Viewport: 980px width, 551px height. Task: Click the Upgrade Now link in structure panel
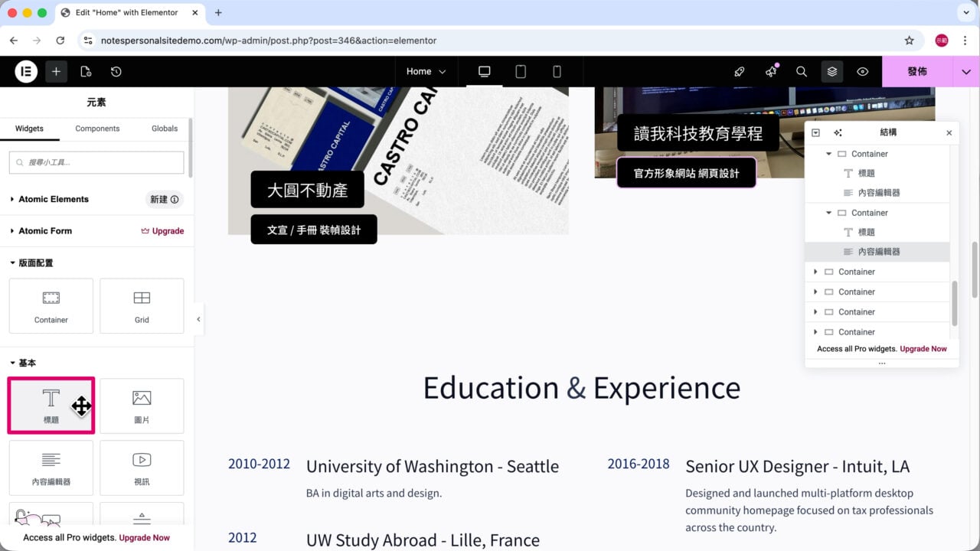[x=923, y=349]
